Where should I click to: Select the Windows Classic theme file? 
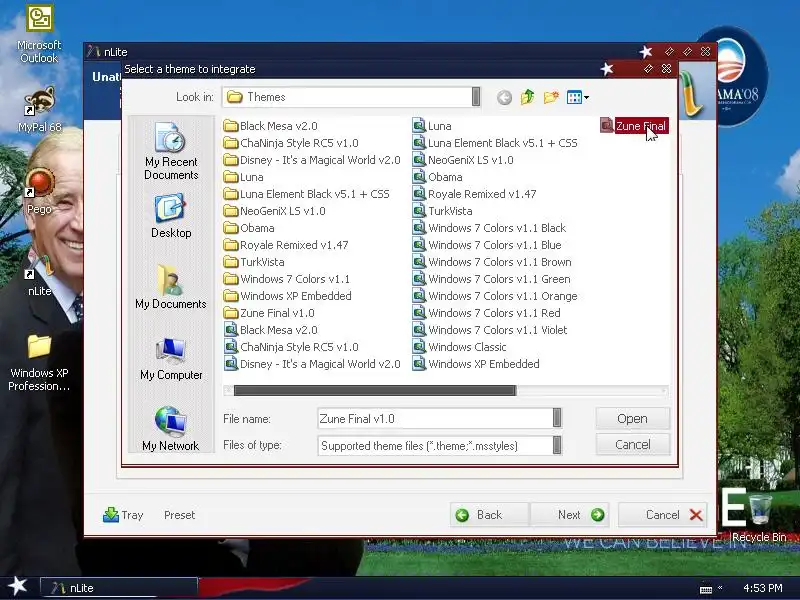[x=460, y=347]
